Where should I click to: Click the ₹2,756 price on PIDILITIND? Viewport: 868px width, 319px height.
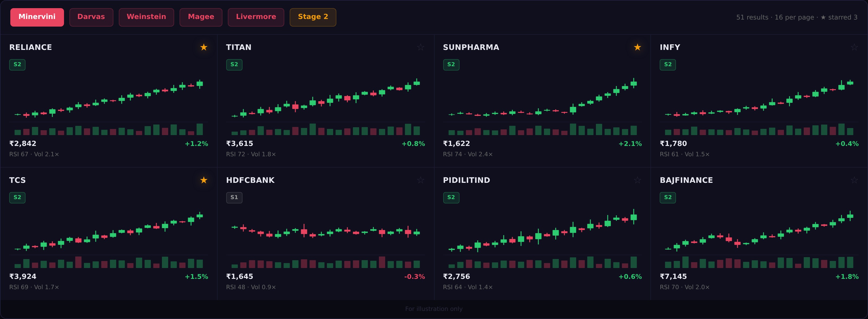[x=457, y=277]
